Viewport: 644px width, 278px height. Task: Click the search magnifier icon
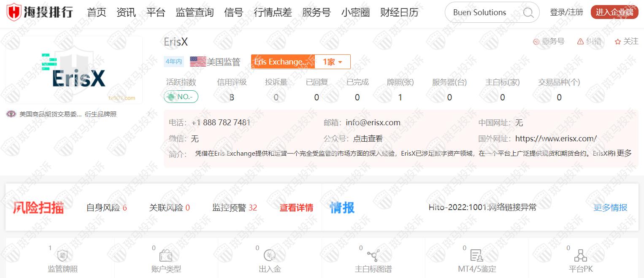[x=528, y=13]
